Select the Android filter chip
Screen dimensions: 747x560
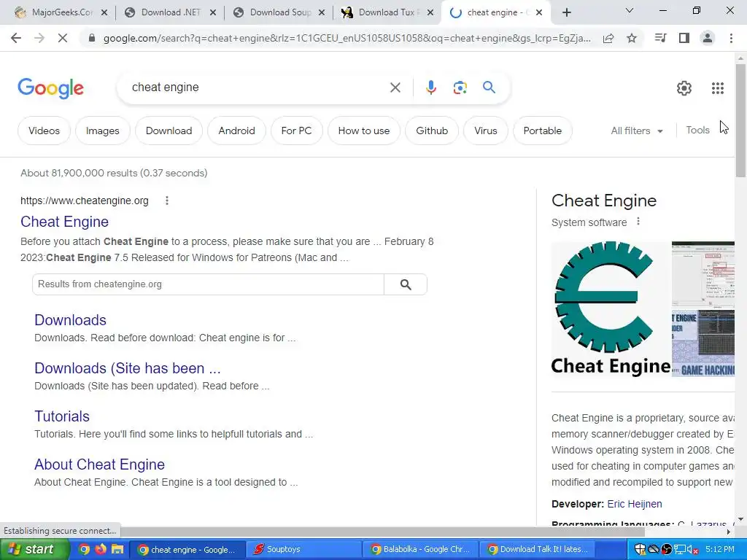pyautogui.click(x=236, y=131)
